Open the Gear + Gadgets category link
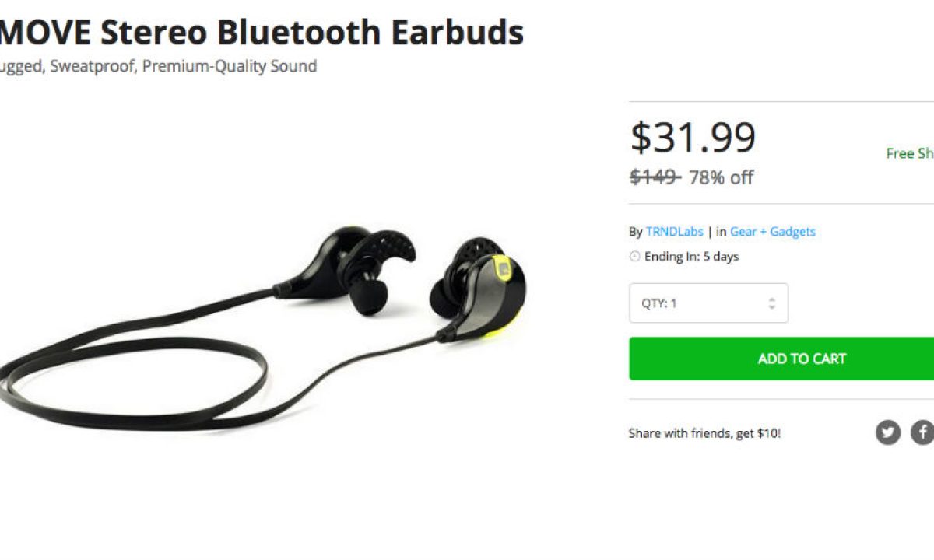Screen dimensions: 934x560 (773, 231)
